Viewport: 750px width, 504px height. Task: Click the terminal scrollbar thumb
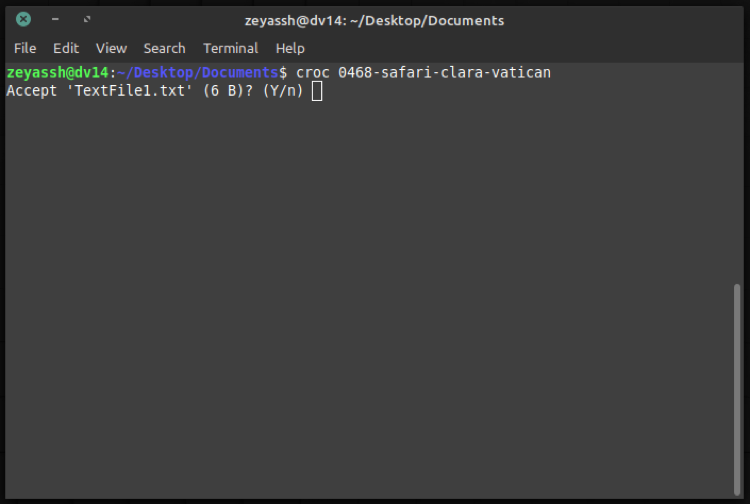pyautogui.click(x=737, y=390)
